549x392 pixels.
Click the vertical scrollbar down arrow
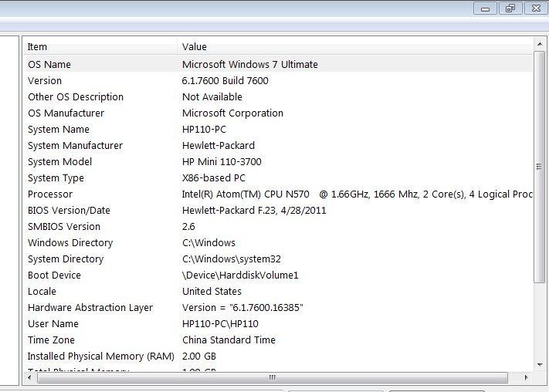pos(540,365)
